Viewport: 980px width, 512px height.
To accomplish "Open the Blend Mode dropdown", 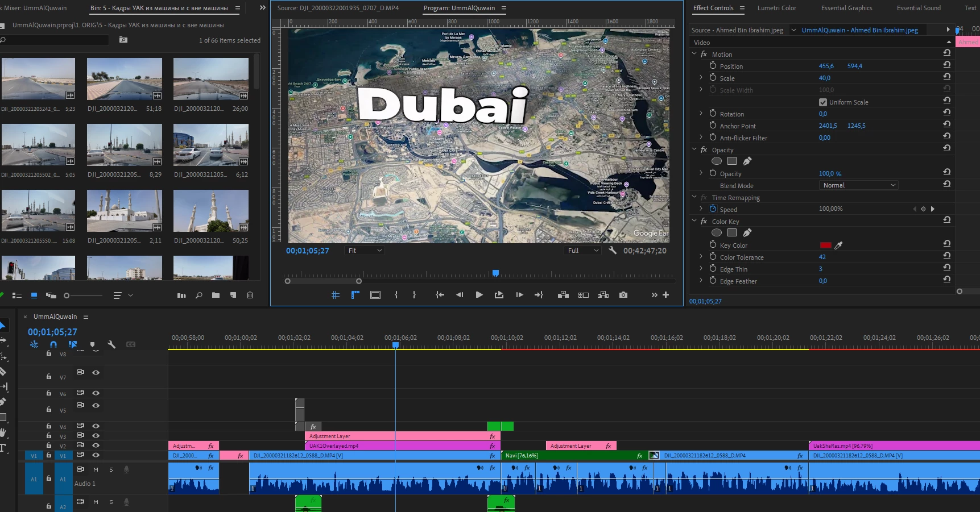I will [x=858, y=185].
